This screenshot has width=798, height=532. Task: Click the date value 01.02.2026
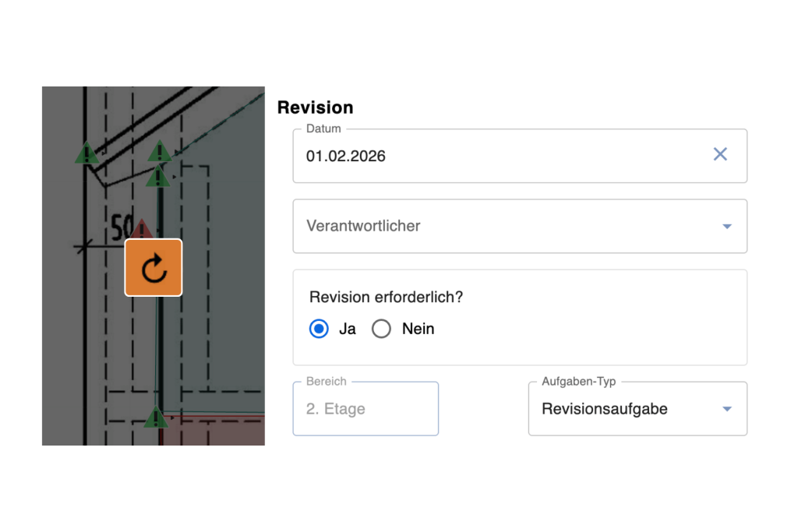coord(345,156)
